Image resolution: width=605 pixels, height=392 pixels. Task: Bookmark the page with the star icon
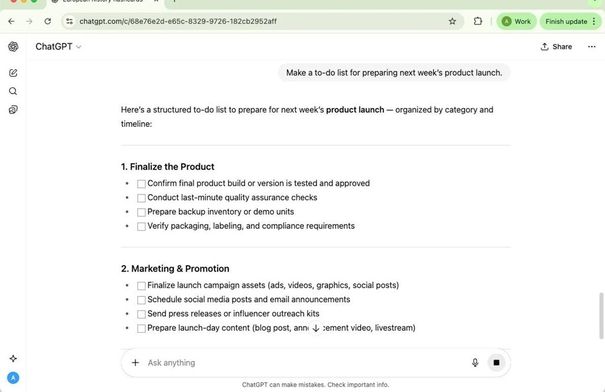point(452,21)
